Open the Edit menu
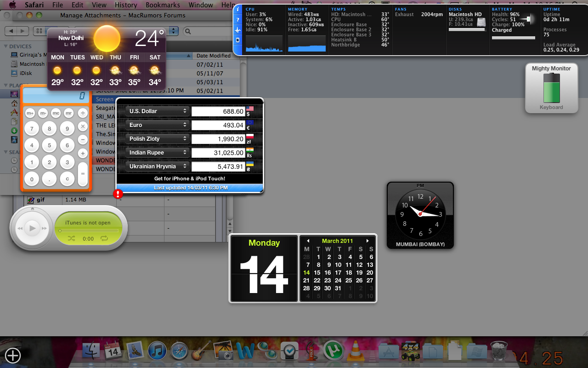 click(x=78, y=5)
